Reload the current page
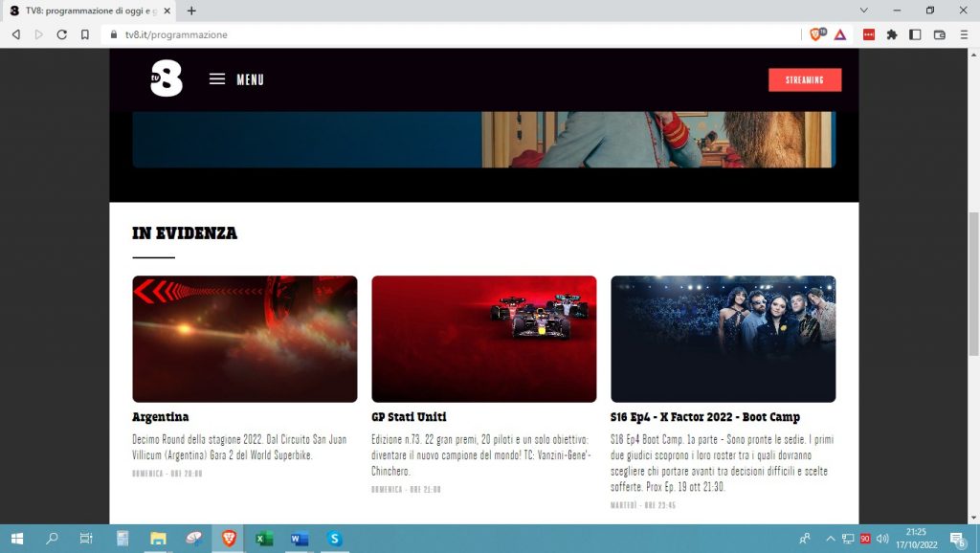980x553 pixels. point(62,34)
